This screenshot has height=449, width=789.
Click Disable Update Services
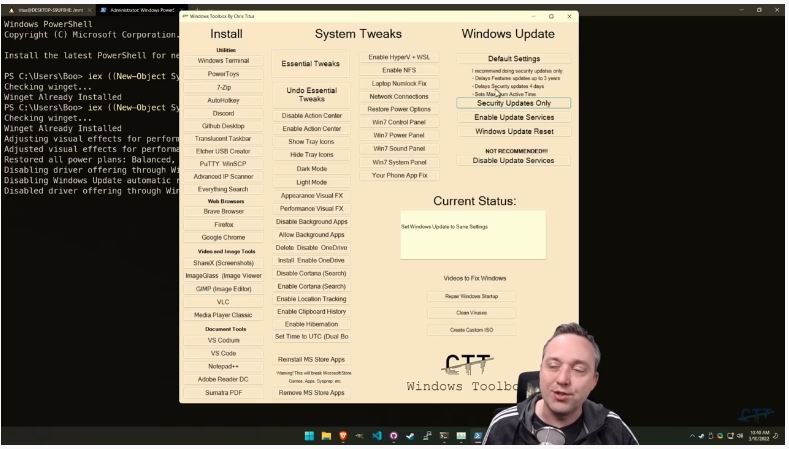514,161
